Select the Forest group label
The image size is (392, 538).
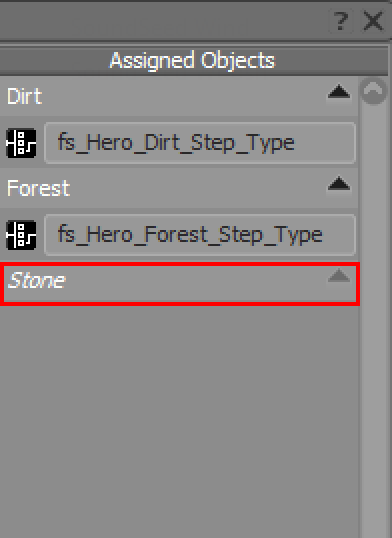[x=38, y=188]
